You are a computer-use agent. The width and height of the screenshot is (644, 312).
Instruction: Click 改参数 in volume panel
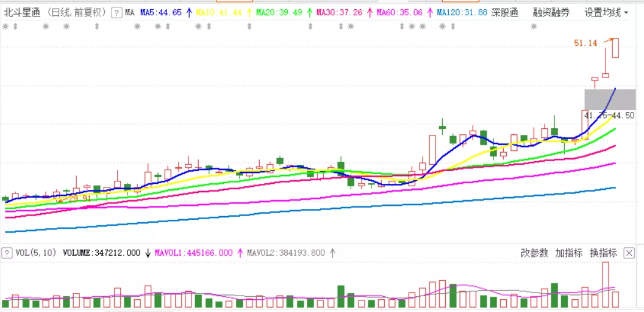(x=534, y=253)
